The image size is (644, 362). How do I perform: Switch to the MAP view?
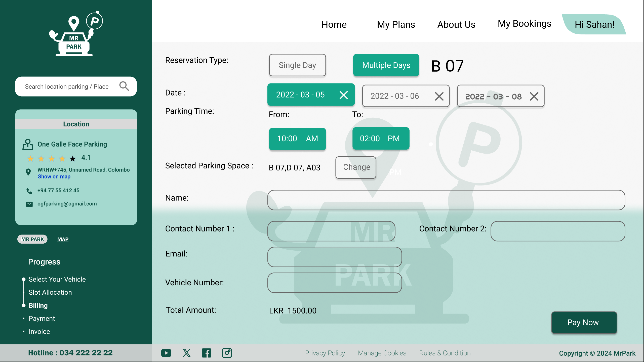63,239
